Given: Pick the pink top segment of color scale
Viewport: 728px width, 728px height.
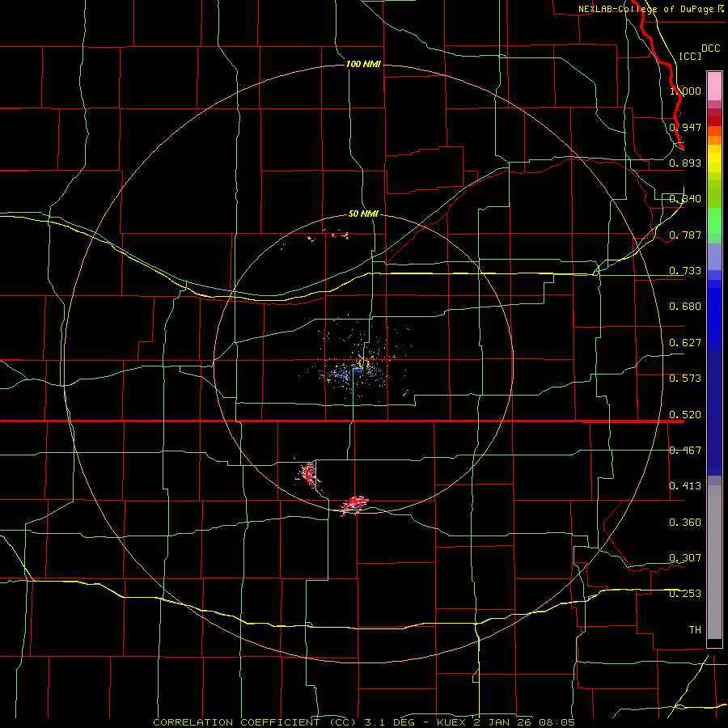Looking at the screenshot, I should pos(714,87).
